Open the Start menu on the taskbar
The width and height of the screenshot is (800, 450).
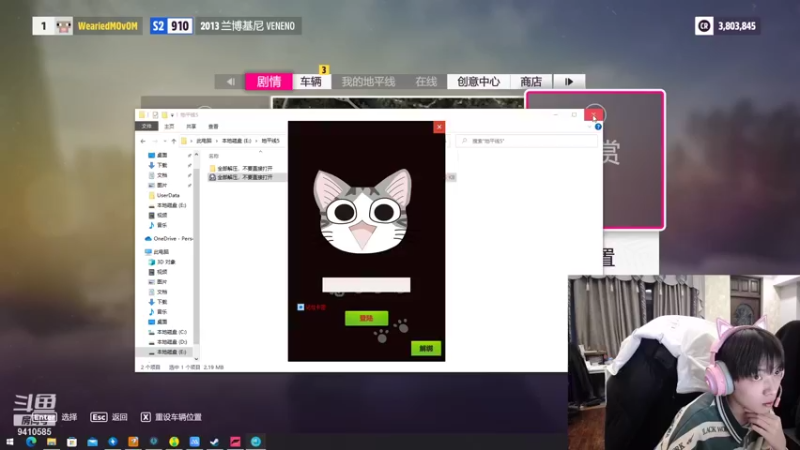[x=10, y=442]
